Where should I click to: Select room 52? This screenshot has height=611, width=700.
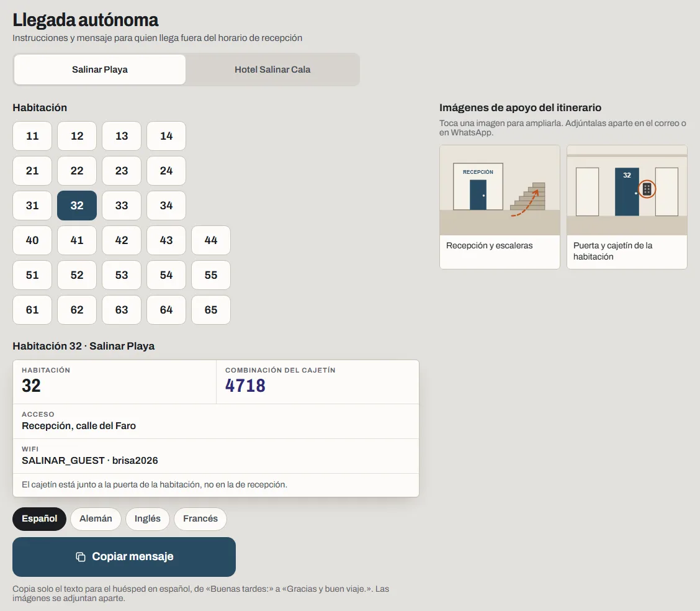coord(77,275)
